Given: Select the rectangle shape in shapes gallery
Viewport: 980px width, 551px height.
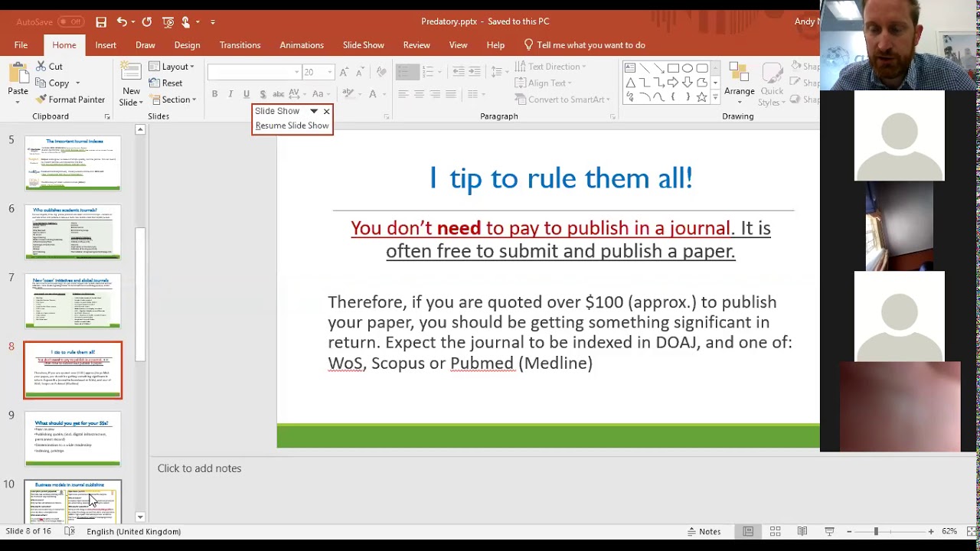Looking at the screenshot, I should [673, 68].
